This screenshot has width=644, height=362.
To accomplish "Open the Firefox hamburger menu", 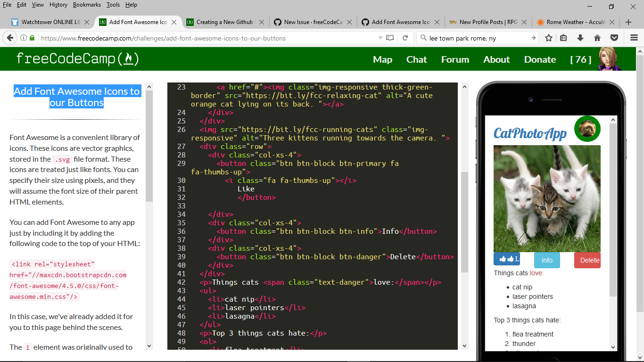I will [634, 38].
